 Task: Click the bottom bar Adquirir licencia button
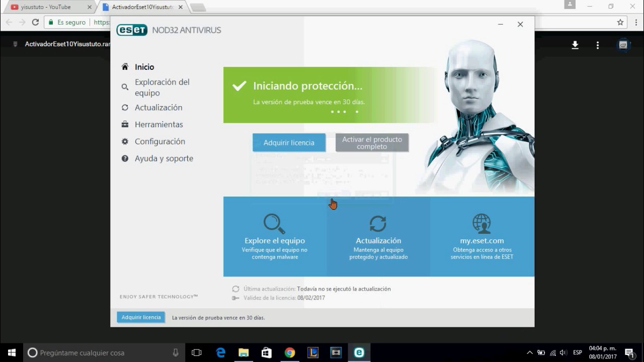141,317
